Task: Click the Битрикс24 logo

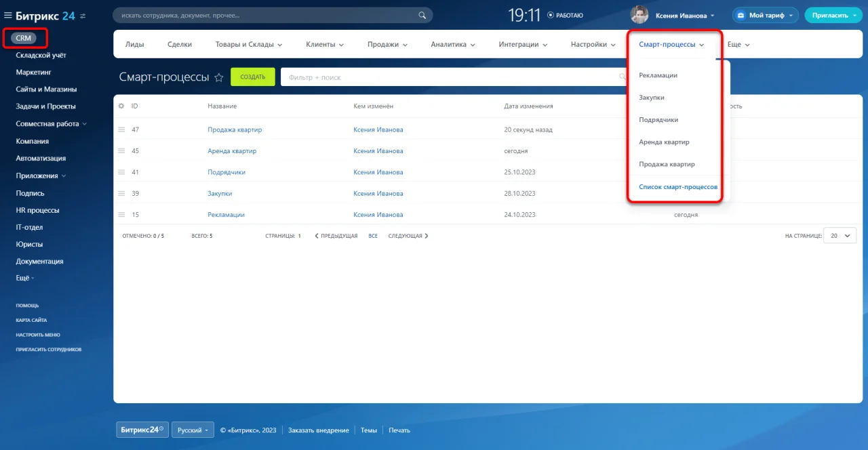Action: (x=45, y=15)
